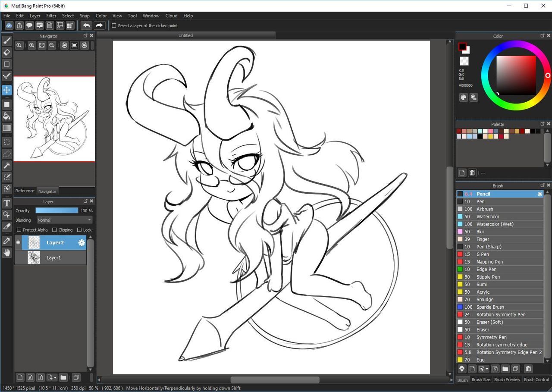Enable the Protect Alpha checkbox
Viewport: 552px width, 392px height.
tap(19, 230)
